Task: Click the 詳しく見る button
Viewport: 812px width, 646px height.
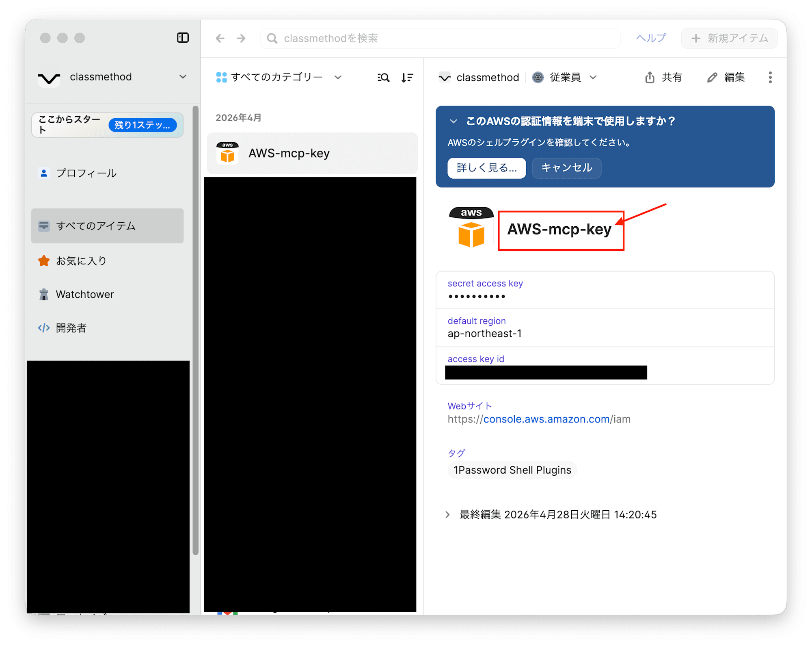Action: (486, 168)
